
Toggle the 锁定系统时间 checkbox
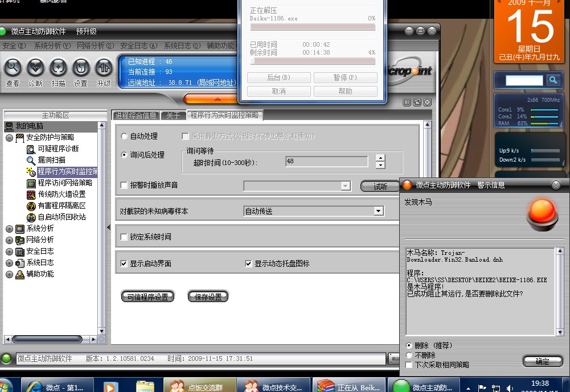pos(124,237)
